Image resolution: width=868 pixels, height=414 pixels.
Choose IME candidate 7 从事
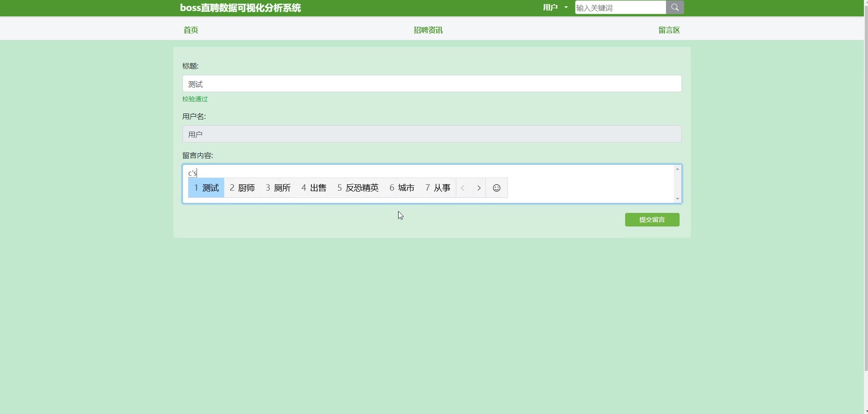pos(438,188)
